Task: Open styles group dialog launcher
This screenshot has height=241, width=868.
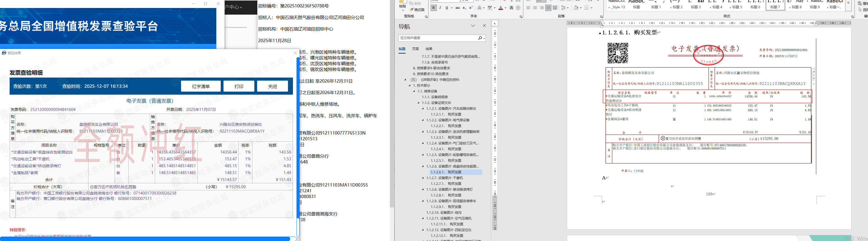Action: click(x=853, y=17)
